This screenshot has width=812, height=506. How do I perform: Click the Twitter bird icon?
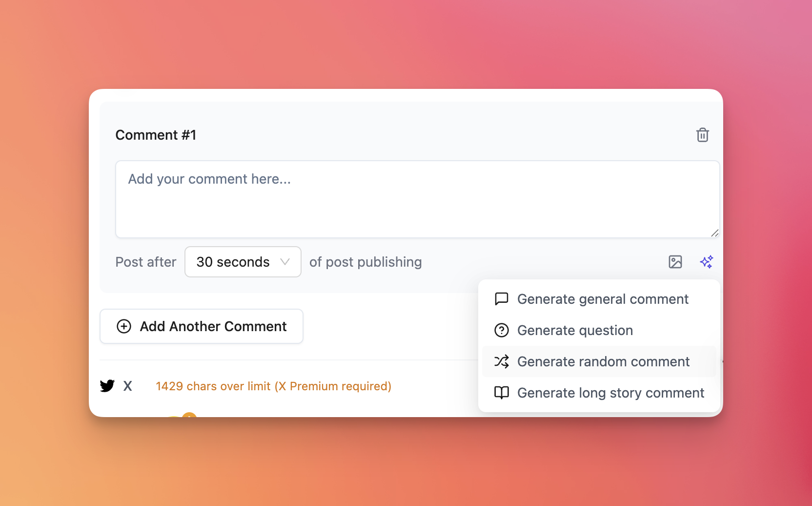[106, 386]
